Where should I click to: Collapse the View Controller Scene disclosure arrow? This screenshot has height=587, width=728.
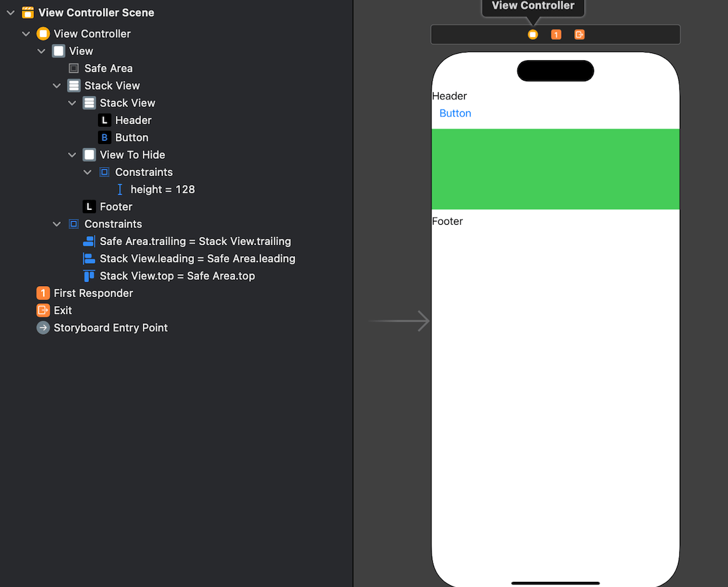coord(11,13)
